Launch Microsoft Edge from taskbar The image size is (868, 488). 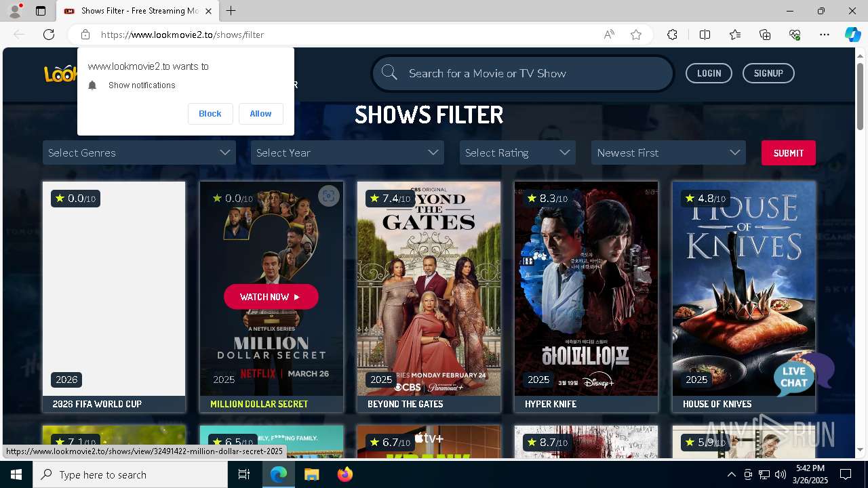click(x=279, y=474)
